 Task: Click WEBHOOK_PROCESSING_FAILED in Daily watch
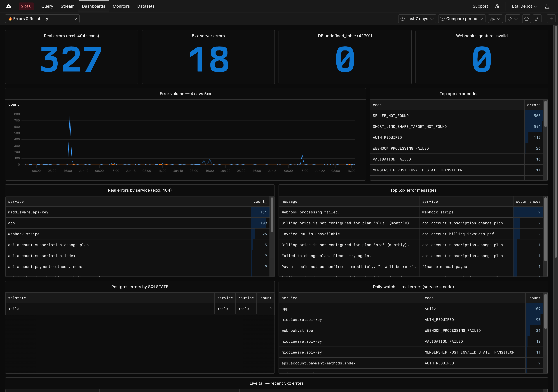[x=452, y=331]
